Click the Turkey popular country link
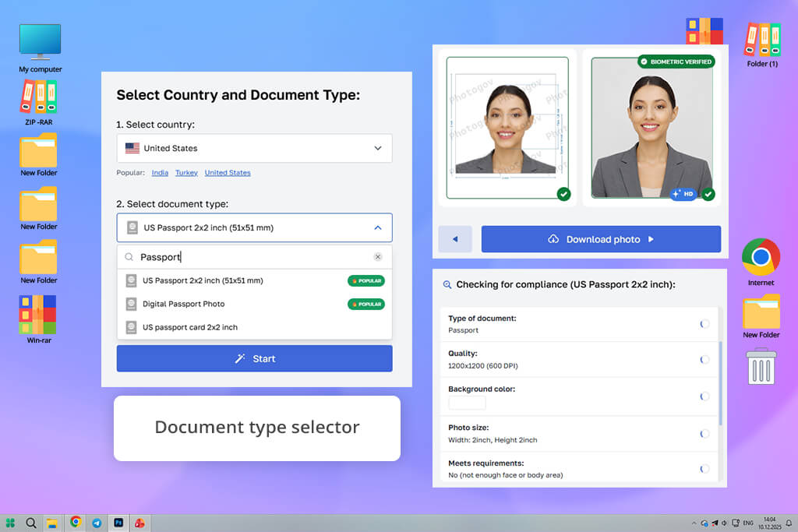This screenshot has width=798, height=532. click(186, 172)
